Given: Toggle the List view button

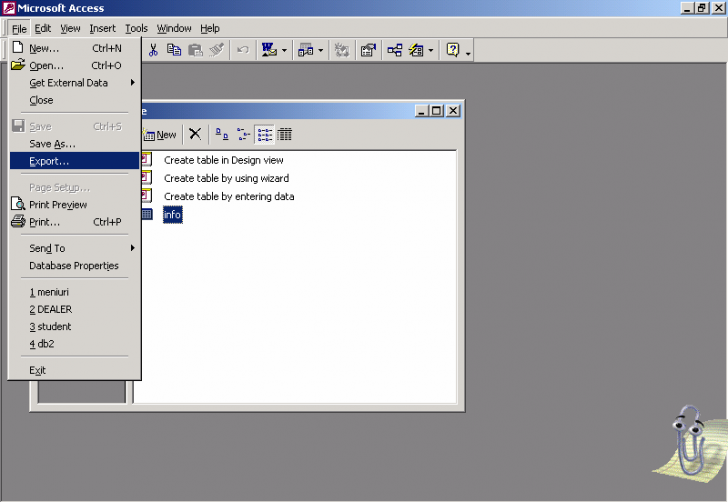Looking at the screenshot, I should pos(265,134).
